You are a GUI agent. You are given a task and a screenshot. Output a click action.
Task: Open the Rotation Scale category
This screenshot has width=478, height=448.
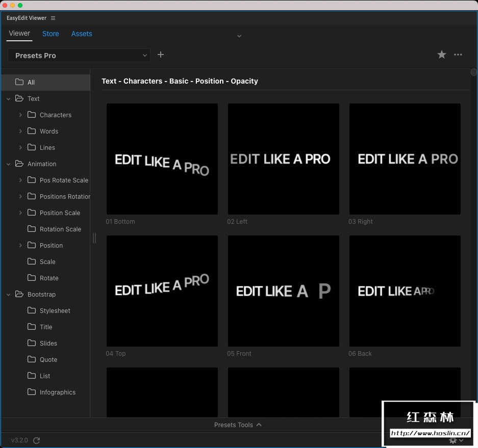pos(60,229)
